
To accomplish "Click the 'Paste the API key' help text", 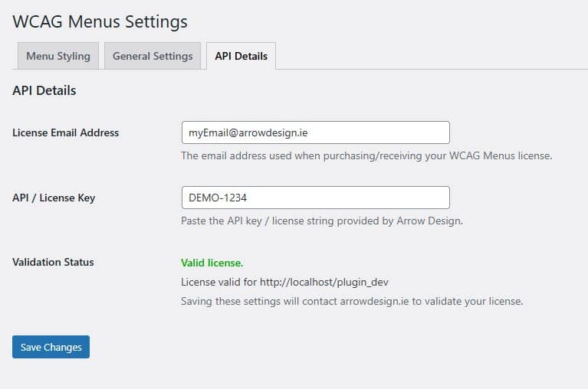I will [322, 221].
